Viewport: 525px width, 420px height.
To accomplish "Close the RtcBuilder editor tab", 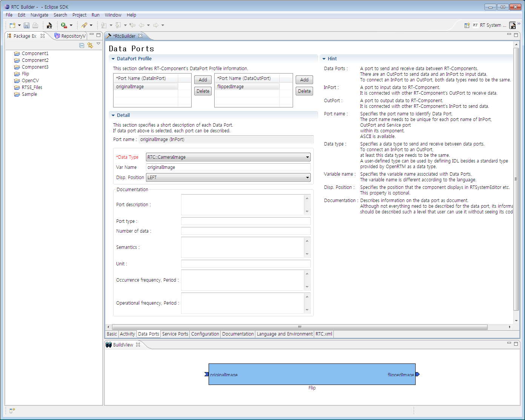I will 140,36.
